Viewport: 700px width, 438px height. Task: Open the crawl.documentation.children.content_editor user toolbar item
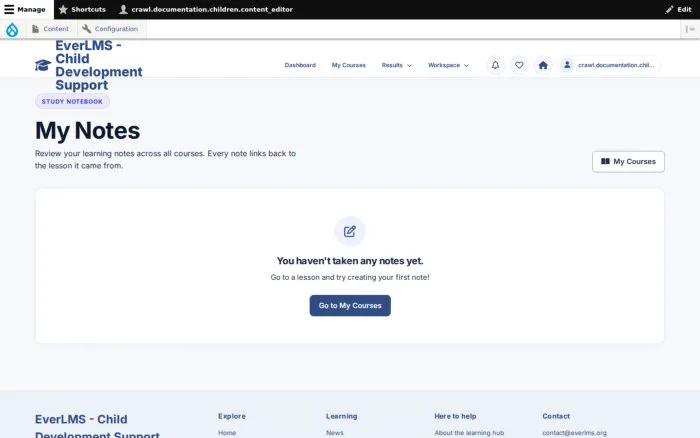[x=206, y=9]
